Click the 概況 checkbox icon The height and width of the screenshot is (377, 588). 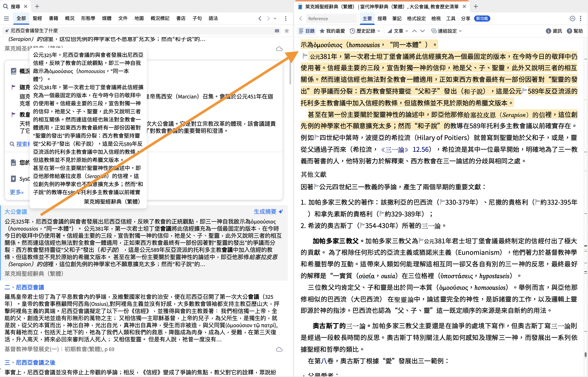point(13,71)
